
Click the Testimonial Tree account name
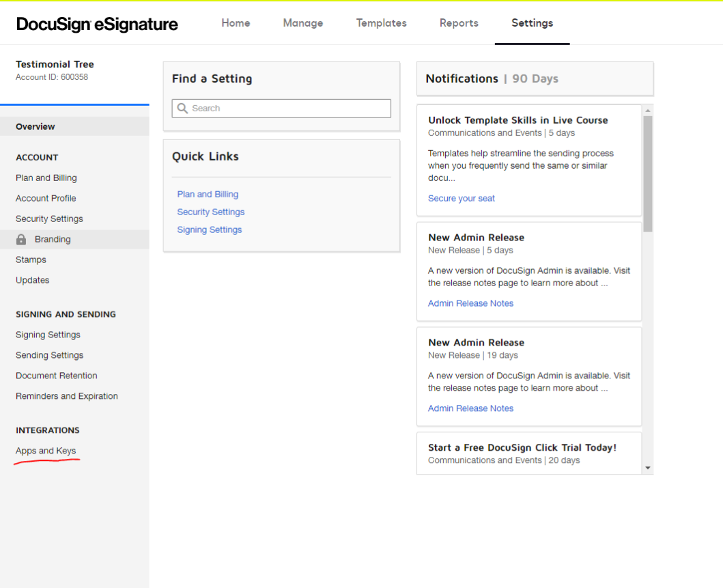click(55, 64)
